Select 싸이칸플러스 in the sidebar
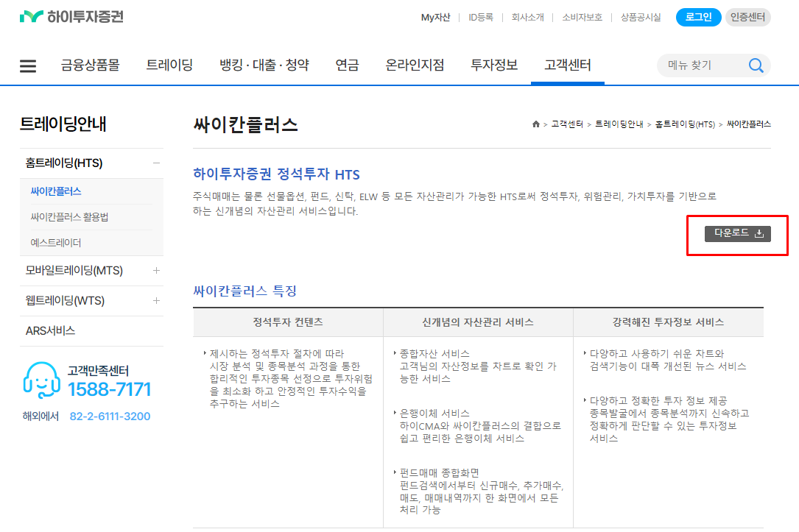Screen dimensions: 799x532 click(x=56, y=191)
